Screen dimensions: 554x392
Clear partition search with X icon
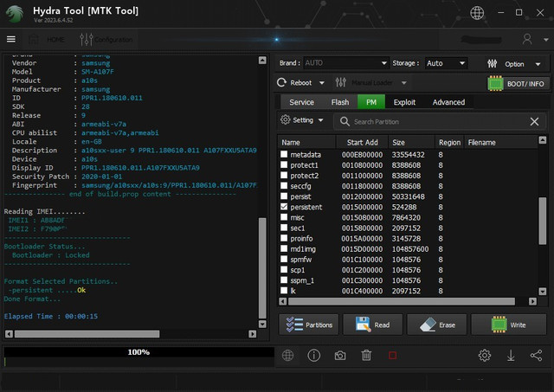tap(534, 121)
